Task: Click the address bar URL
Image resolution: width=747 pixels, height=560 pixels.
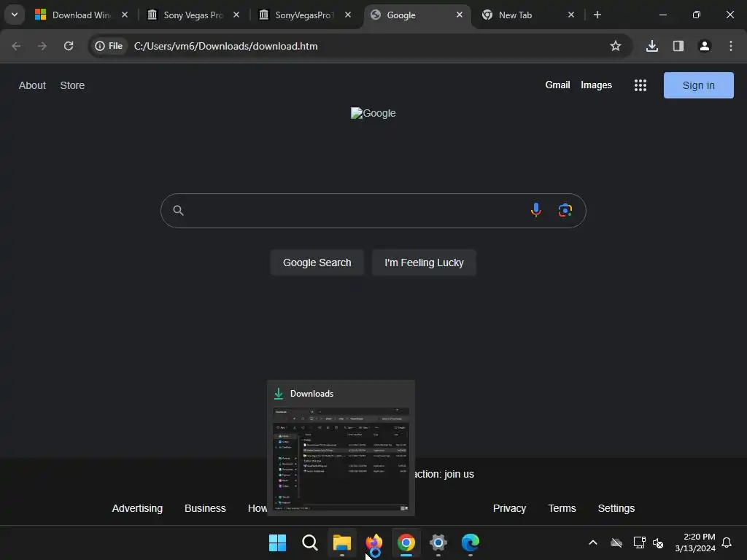Action: point(226,46)
